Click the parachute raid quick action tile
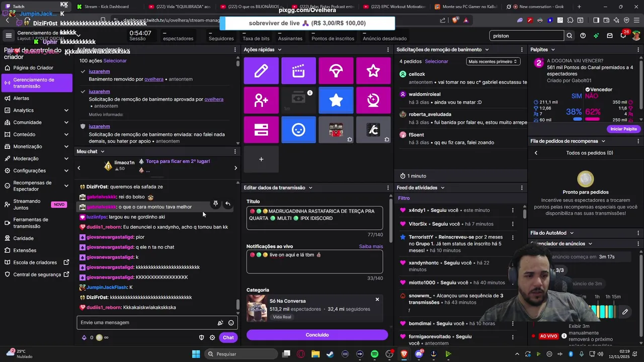The height and width of the screenshot is (362, 644). (x=336, y=70)
